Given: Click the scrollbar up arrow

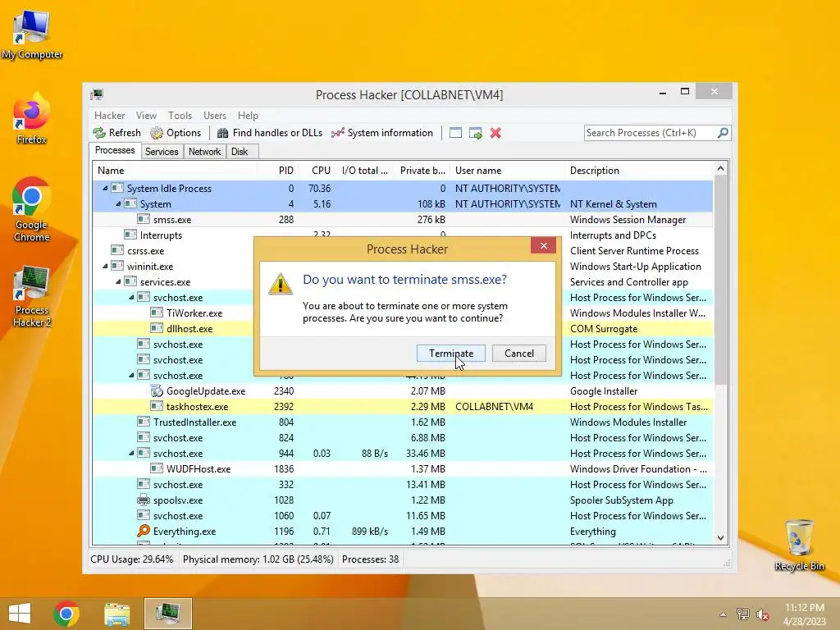Looking at the screenshot, I should click(x=720, y=169).
